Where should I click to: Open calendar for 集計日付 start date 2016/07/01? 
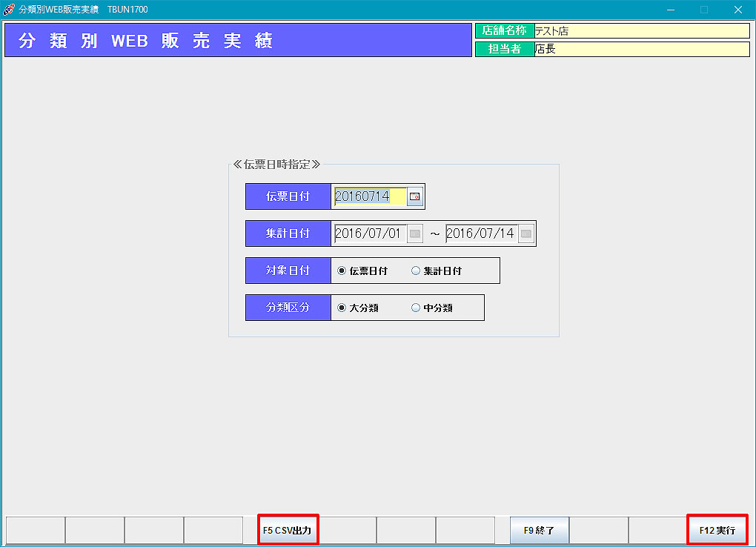[x=414, y=233]
